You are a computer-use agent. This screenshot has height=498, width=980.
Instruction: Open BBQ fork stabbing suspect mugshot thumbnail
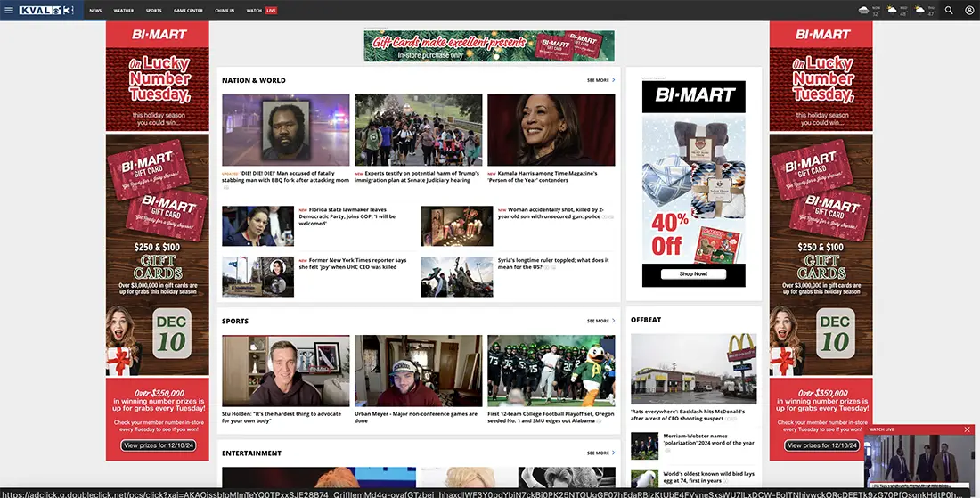(x=286, y=130)
